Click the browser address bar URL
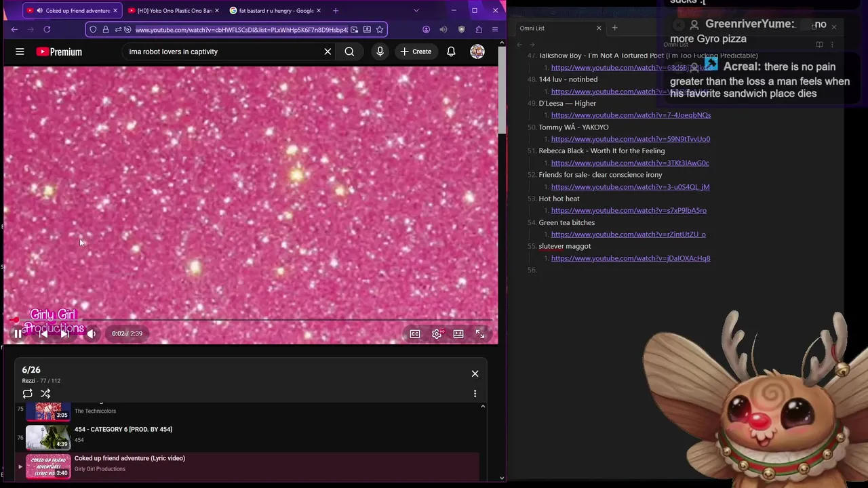868x488 pixels. click(x=241, y=29)
